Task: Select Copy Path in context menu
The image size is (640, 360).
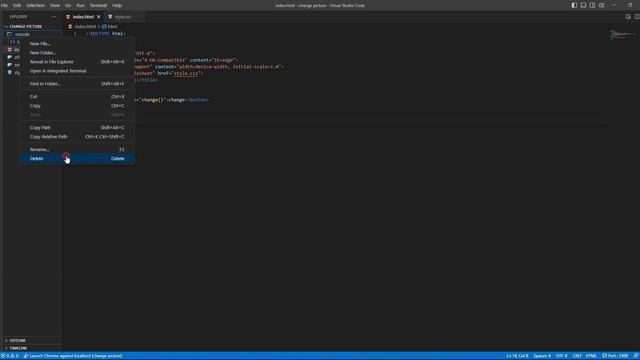Action: [77, 127]
